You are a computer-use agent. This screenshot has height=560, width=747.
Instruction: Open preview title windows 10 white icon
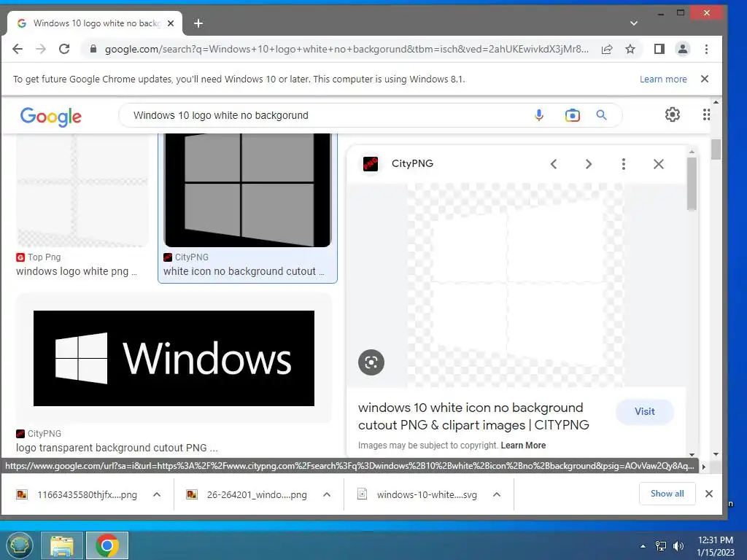tap(473, 416)
